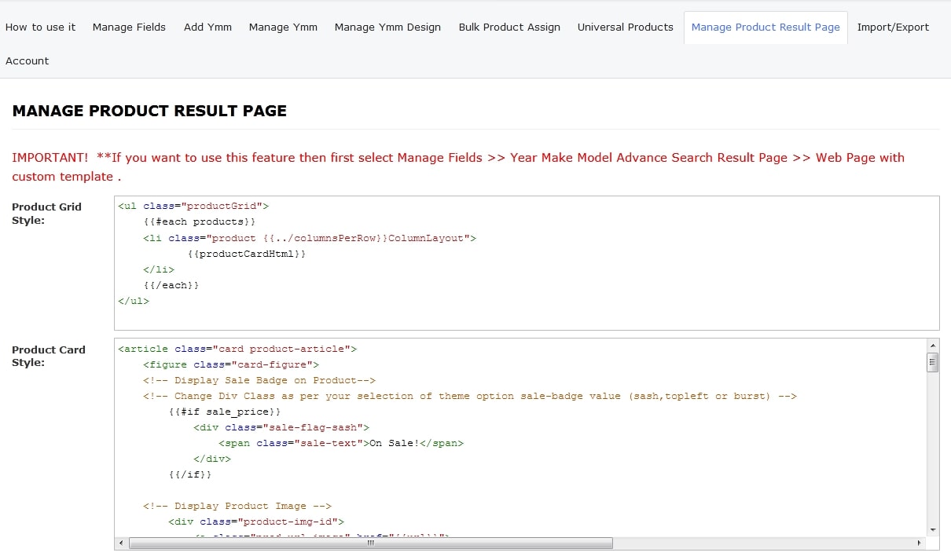
Task: Click the horizontal scrollbar thumb in card editor
Action: (x=369, y=543)
